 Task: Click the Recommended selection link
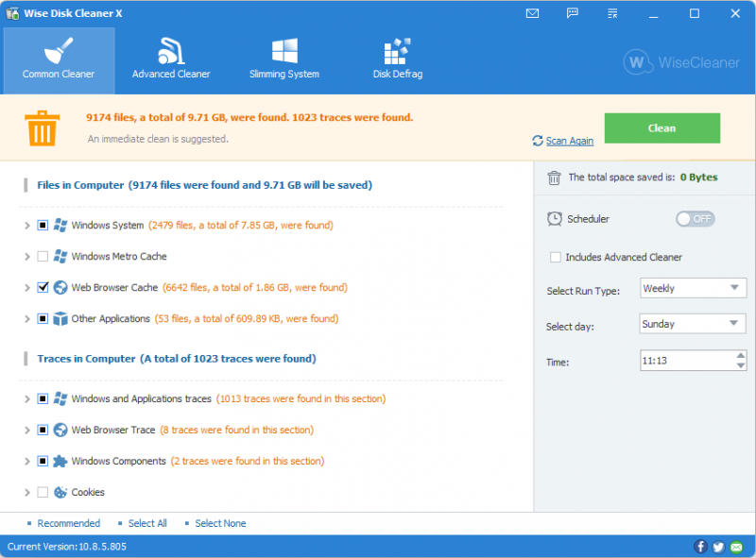tap(68, 523)
